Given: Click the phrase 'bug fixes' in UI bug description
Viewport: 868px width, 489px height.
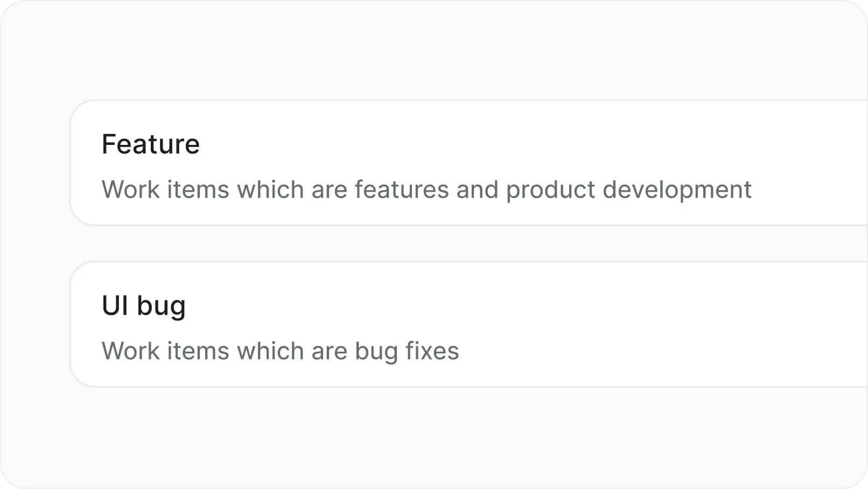Looking at the screenshot, I should tap(408, 351).
